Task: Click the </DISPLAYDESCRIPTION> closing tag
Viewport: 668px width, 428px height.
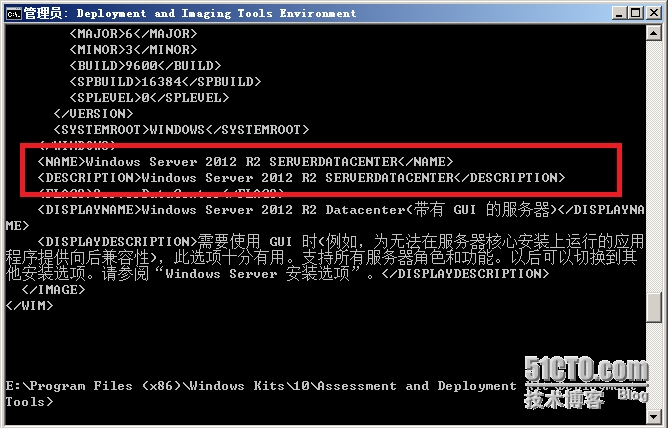Action: click(x=465, y=274)
